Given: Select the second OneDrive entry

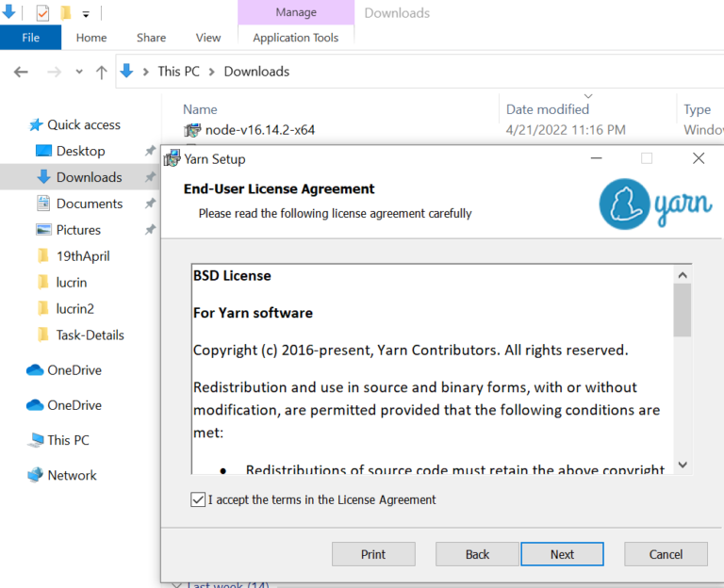Looking at the screenshot, I should (x=74, y=405).
